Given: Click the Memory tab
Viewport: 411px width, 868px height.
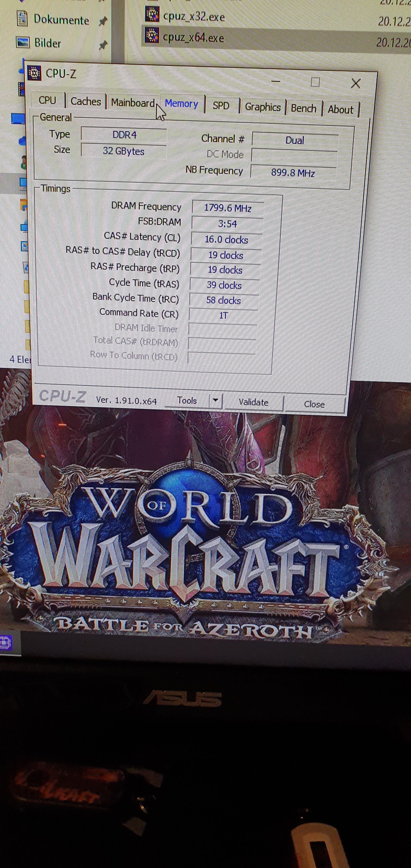Looking at the screenshot, I should (x=181, y=104).
